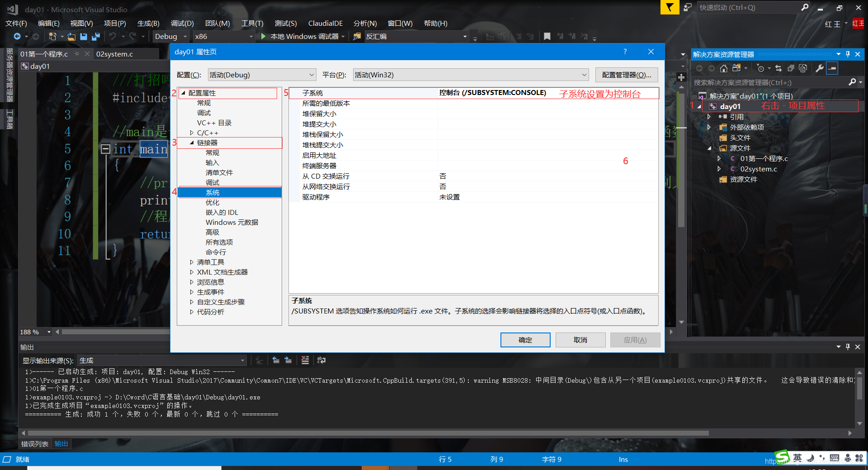Click collapse all icon in Solution Explorer
868x470 pixels.
(x=791, y=68)
